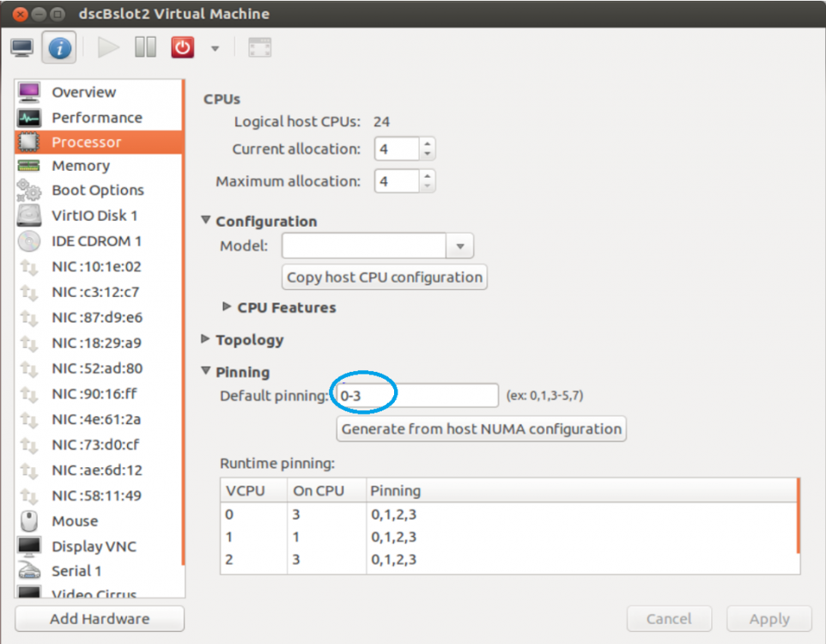Image resolution: width=826 pixels, height=644 pixels.
Task: Select NIC :4e:61:2a
Action: click(99, 420)
